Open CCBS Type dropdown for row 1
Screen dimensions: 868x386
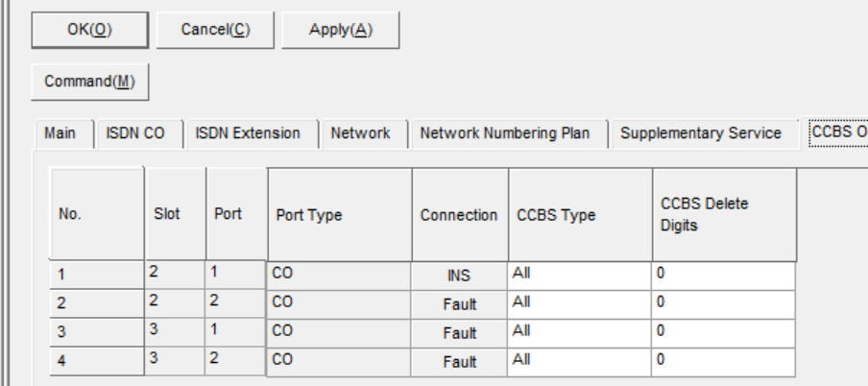tap(579, 276)
